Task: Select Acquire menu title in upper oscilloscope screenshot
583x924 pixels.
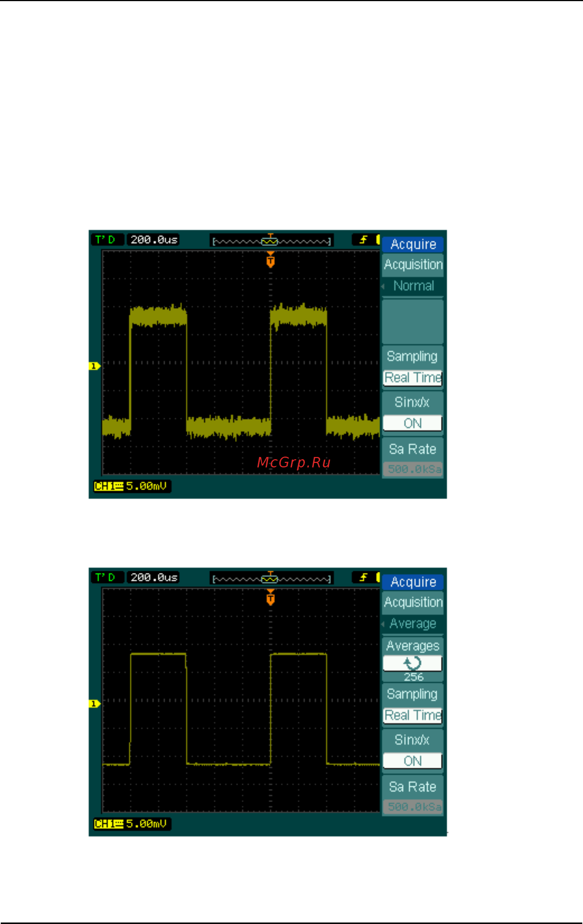Action: (x=413, y=245)
